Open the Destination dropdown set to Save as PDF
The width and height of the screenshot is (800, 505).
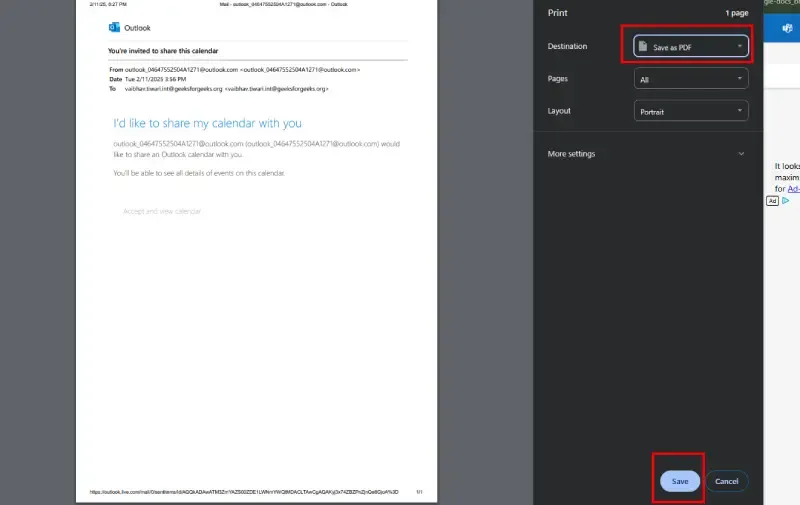click(x=691, y=46)
